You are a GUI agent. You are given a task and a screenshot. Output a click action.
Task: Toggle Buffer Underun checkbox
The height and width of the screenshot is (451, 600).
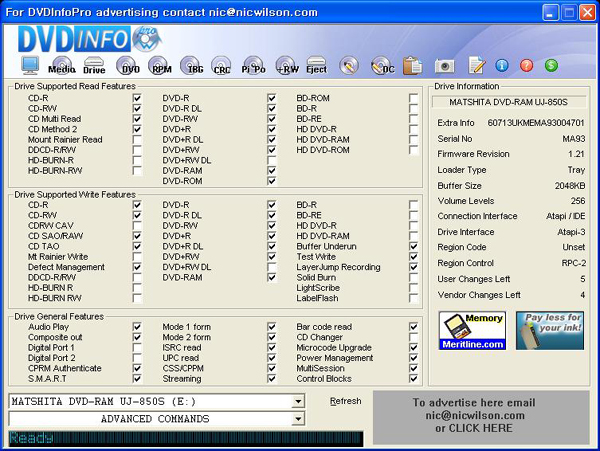point(413,246)
